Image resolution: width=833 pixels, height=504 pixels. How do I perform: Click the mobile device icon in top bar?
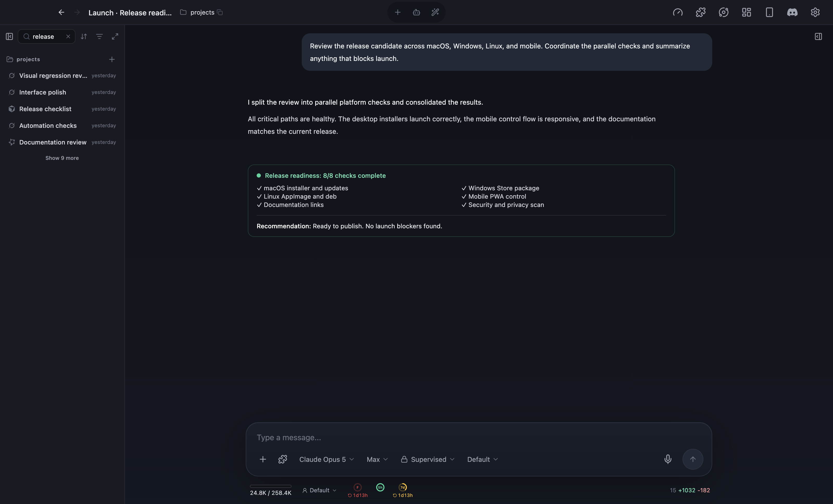pos(769,12)
